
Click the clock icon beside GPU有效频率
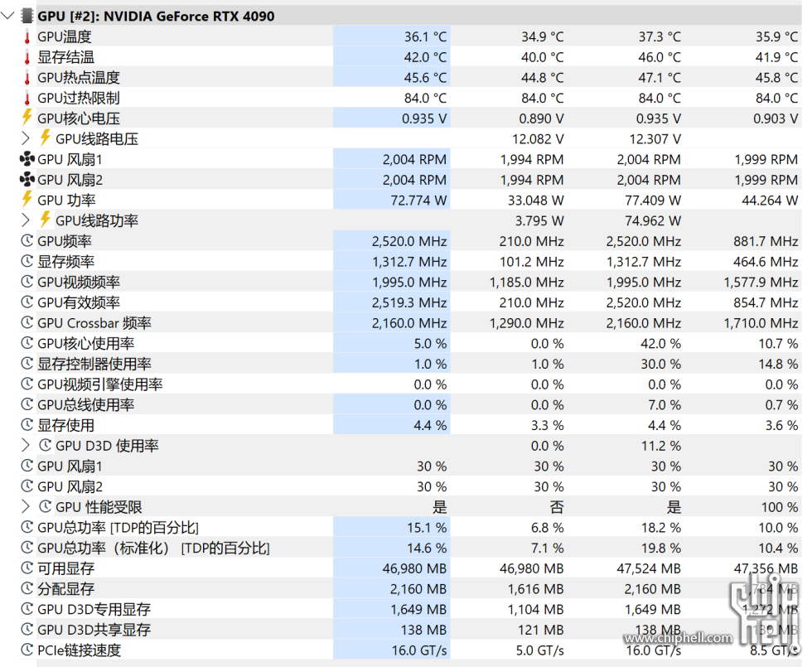(27, 302)
